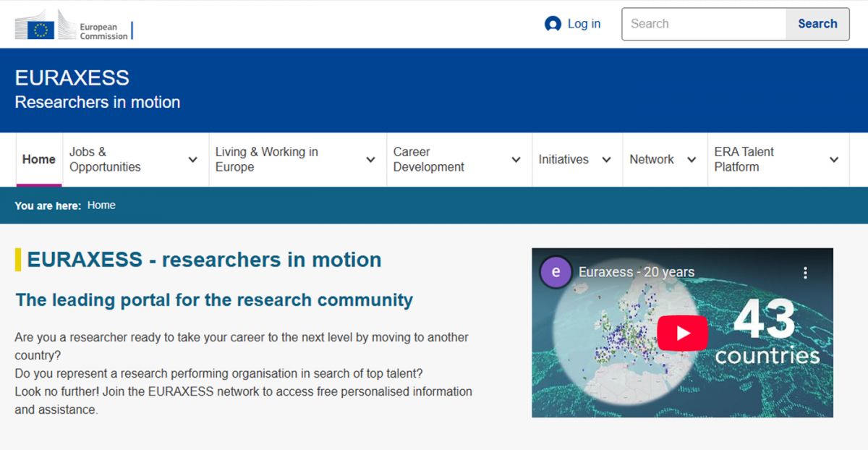Click the YouTube play button on the video
Viewport: 868px width, 450px height.
pos(682,333)
